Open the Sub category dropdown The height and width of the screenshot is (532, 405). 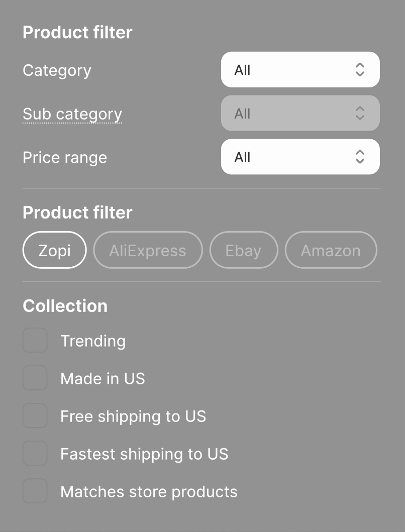click(x=300, y=114)
